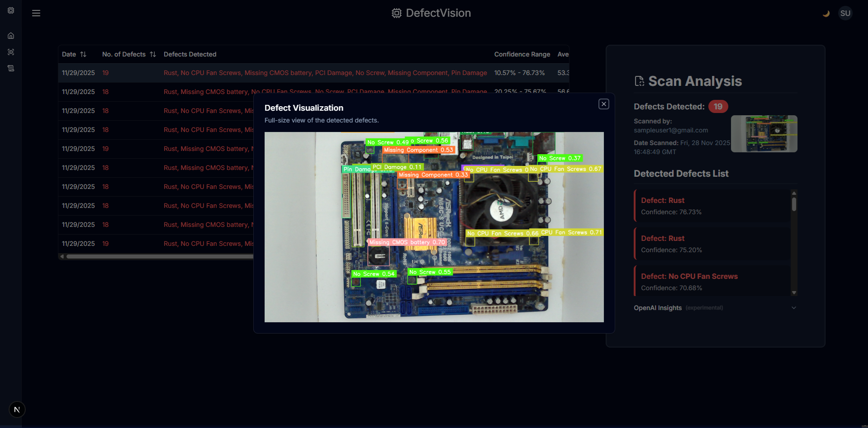Image resolution: width=868 pixels, height=428 pixels.
Task: Click the DefectVision chip logo in sidebar
Action: pyautogui.click(x=11, y=10)
